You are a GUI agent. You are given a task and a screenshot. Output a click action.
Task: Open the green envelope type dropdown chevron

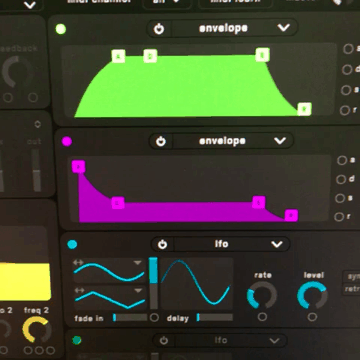(x=284, y=28)
